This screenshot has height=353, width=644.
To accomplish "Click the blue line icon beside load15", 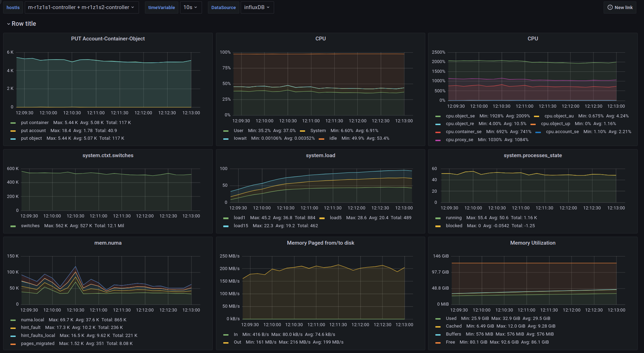I will click(226, 226).
